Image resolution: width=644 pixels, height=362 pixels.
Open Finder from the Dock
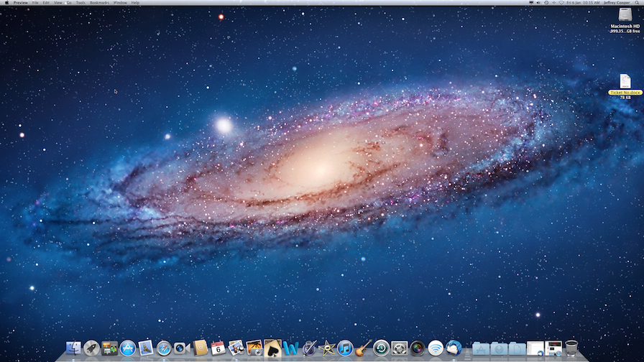pos(73,348)
